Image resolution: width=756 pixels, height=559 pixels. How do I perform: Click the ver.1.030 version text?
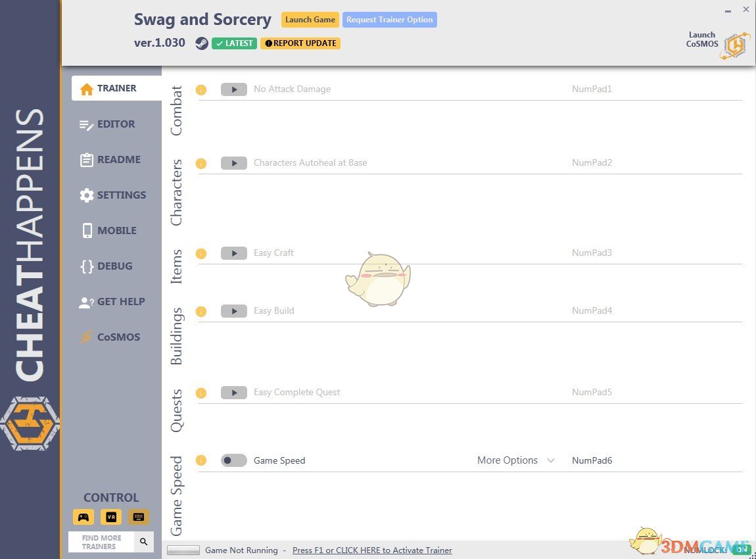(160, 43)
